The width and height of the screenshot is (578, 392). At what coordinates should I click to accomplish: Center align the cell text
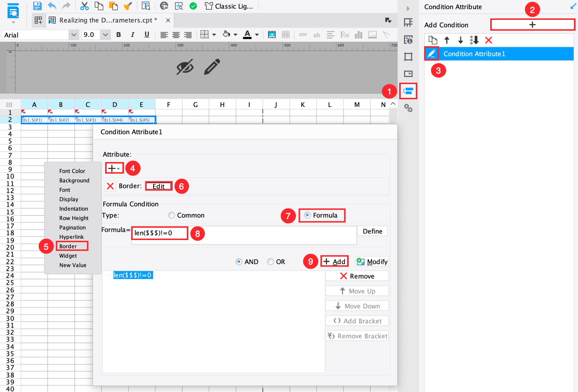coord(176,35)
